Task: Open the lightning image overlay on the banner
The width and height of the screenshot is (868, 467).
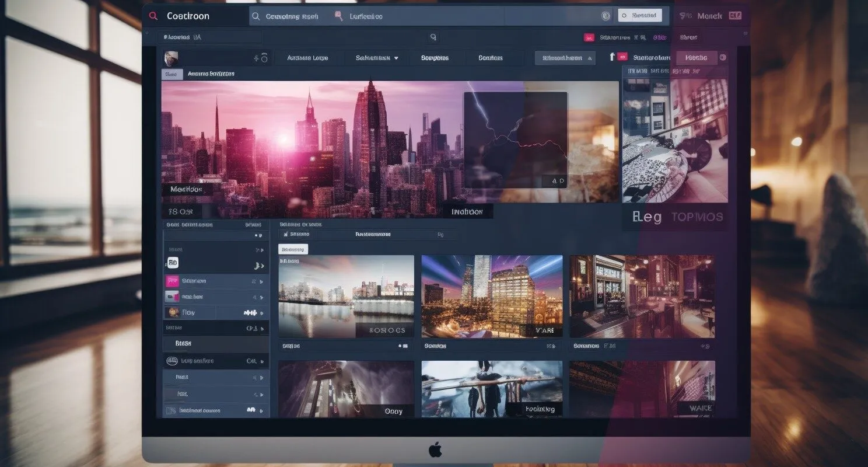Action: pyautogui.click(x=516, y=140)
